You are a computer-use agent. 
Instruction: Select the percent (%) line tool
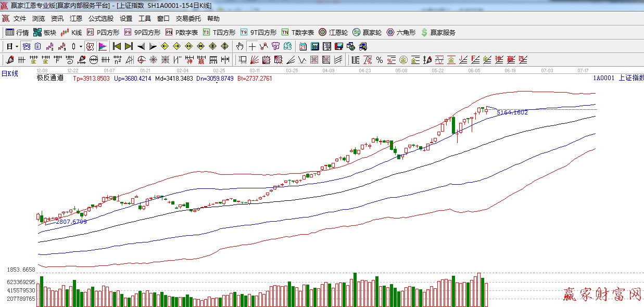[379, 60]
